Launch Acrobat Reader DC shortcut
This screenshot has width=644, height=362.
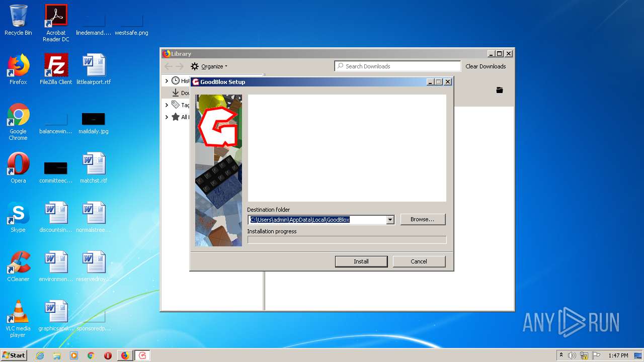[56, 23]
